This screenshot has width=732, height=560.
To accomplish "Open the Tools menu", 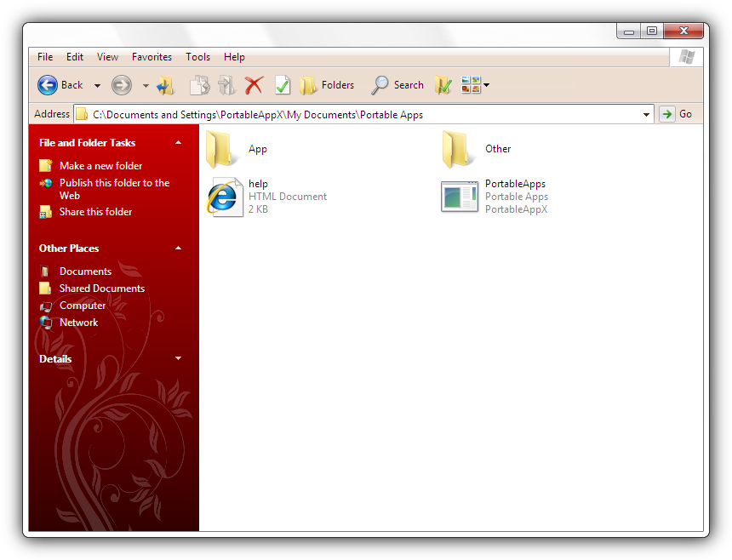I will [198, 57].
